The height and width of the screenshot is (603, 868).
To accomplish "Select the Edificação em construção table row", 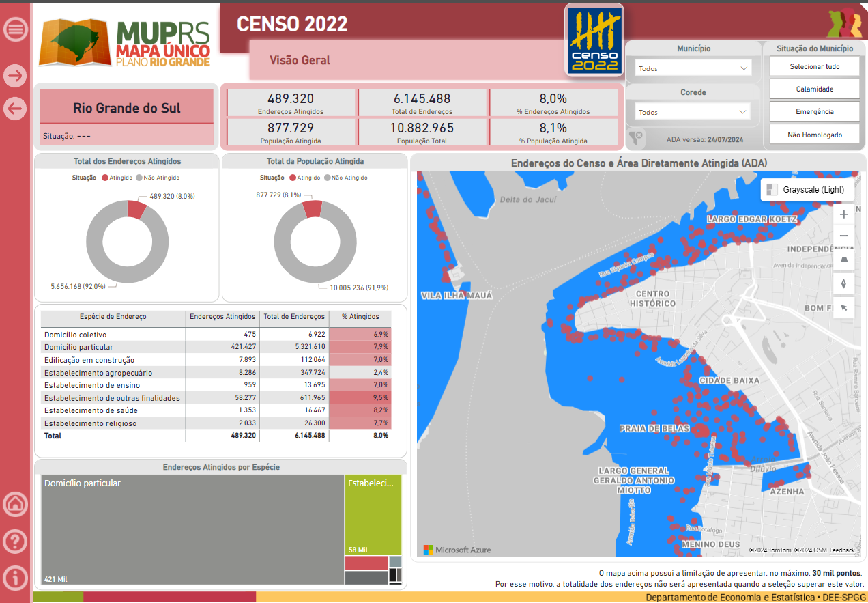I will (x=216, y=360).
